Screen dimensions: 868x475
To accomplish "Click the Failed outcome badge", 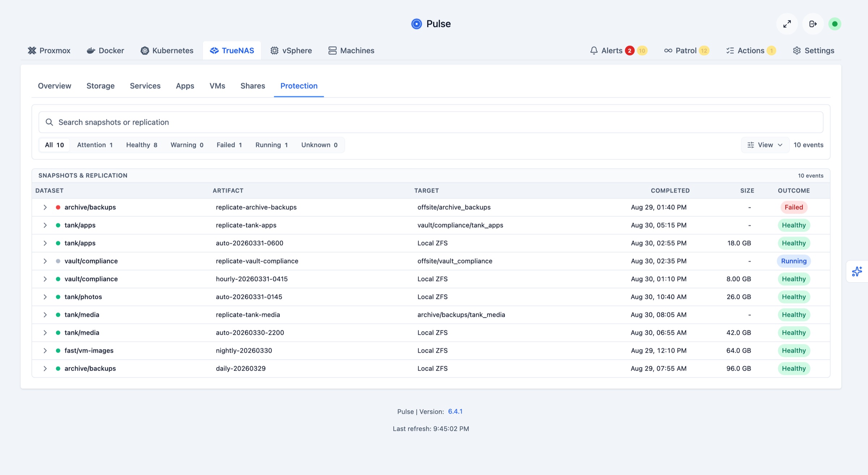I will point(794,207).
